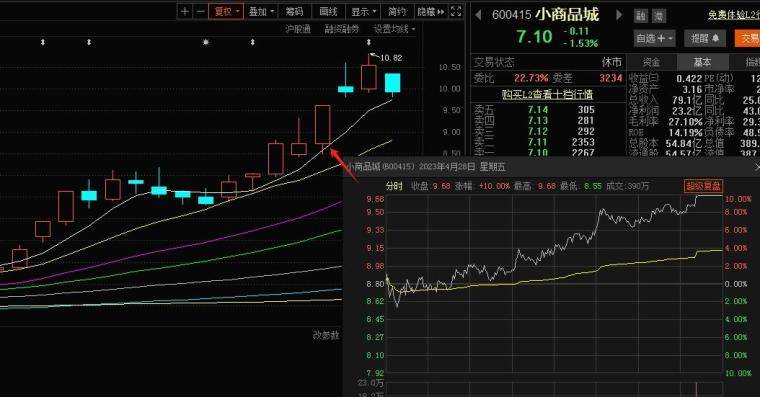Go to next stock arrow
Viewport: 760px width, 397px height.
(619, 15)
